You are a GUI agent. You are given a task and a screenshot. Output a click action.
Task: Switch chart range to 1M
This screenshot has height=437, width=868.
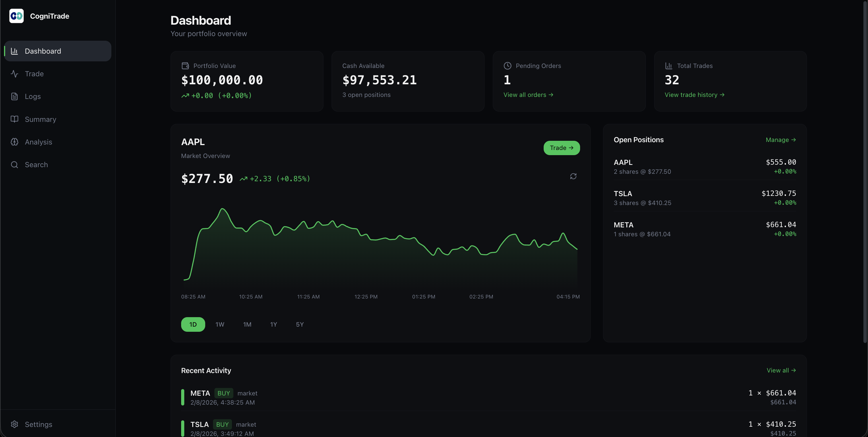point(247,324)
